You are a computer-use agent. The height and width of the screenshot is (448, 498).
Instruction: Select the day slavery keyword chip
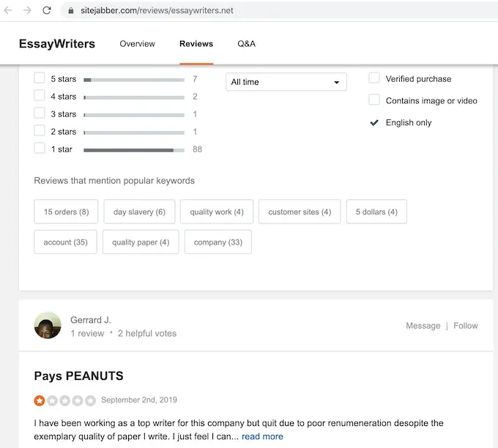tap(139, 212)
